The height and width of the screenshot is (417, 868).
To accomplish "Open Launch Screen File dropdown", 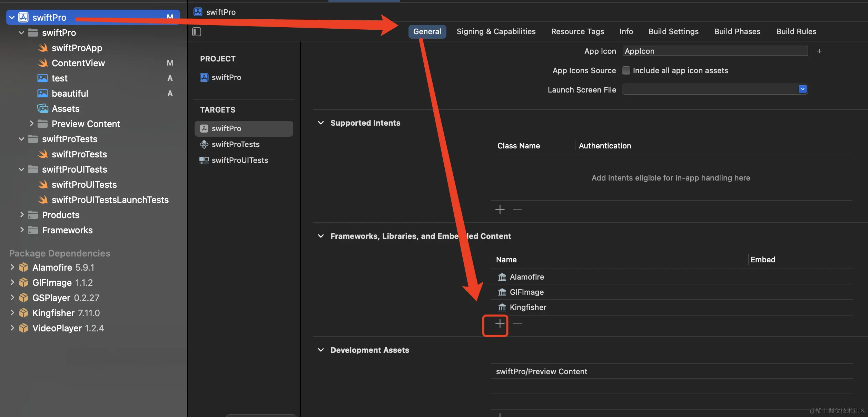I will coord(802,89).
